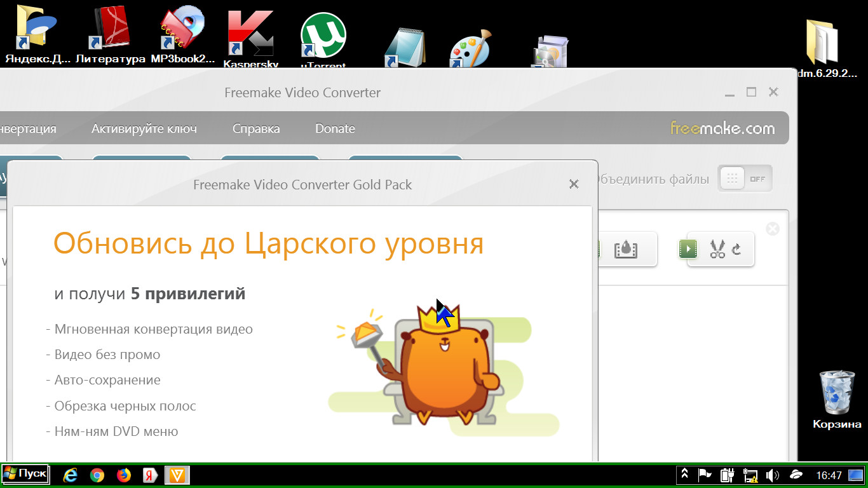The image size is (868, 488).
Task: Open the clock showing 16:47
Action: (x=829, y=475)
